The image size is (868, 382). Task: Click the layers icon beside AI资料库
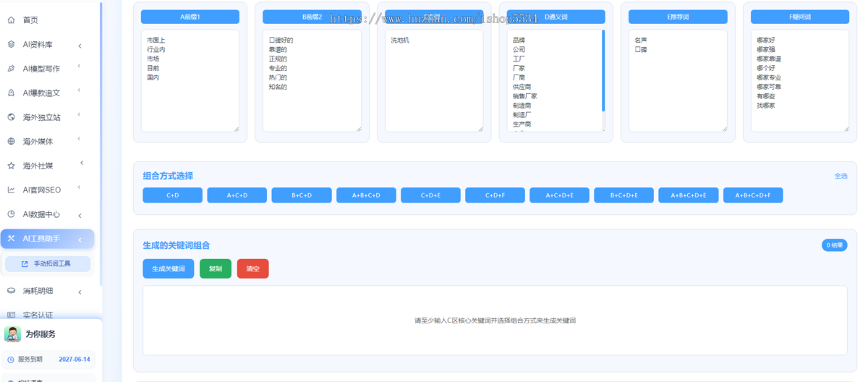(x=11, y=44)
